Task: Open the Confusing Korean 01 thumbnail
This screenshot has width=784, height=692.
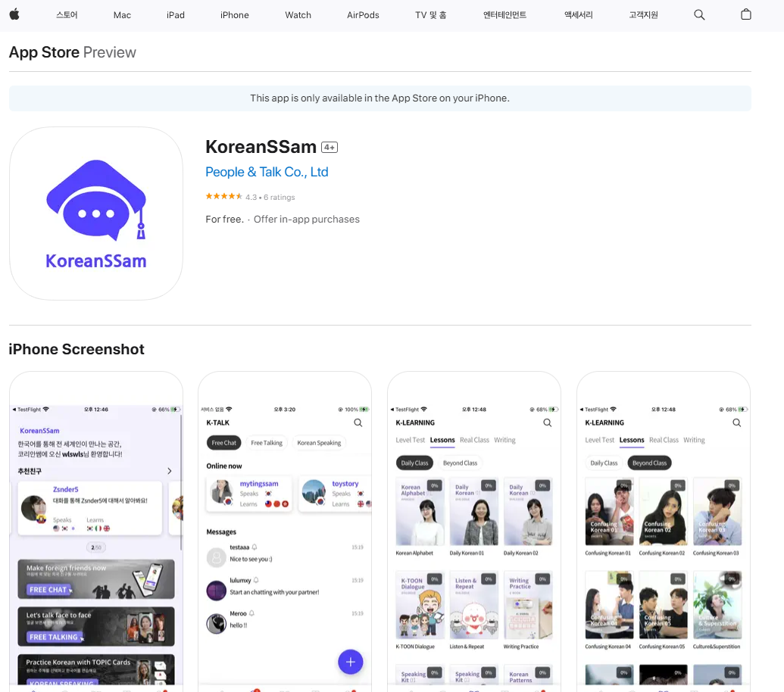Action: tap(610, 512)
